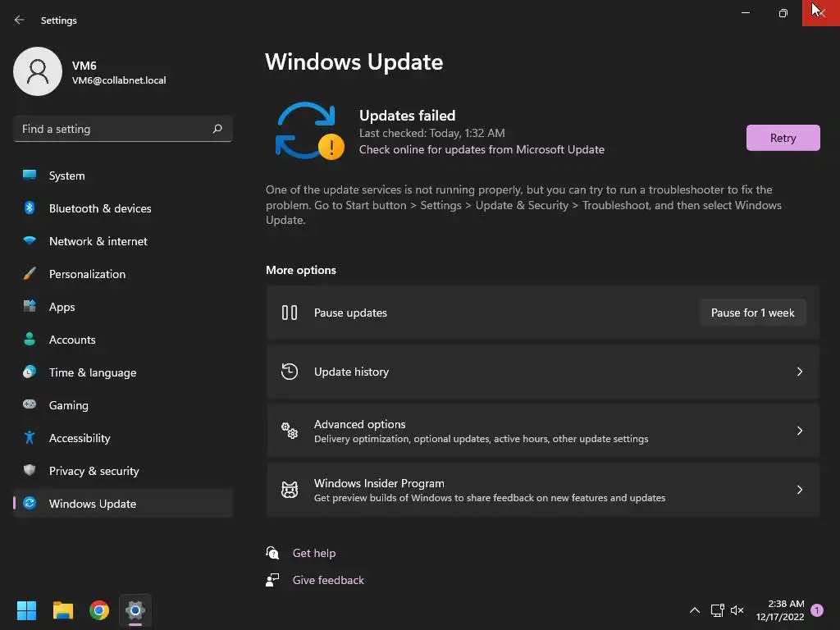
Task: Click the Apps icon in sidebar
Action: [30, 306]
